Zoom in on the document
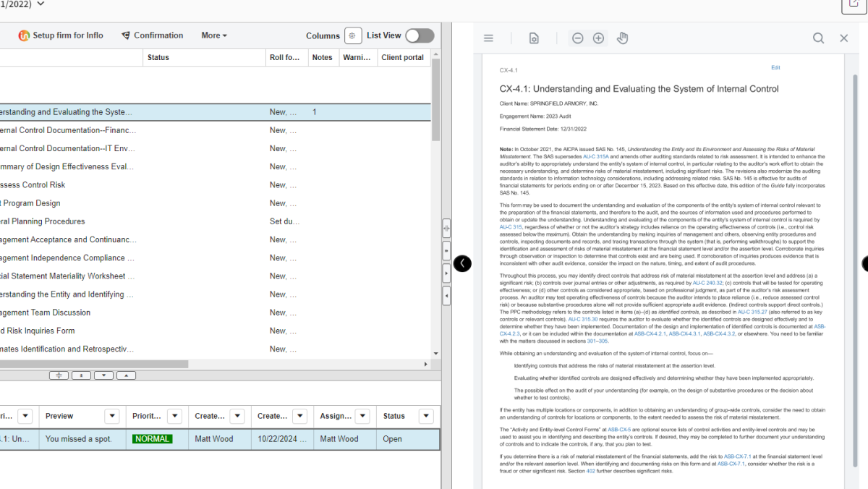The width and height of the screenshot is (868, 489). click(x=598, y=38)
